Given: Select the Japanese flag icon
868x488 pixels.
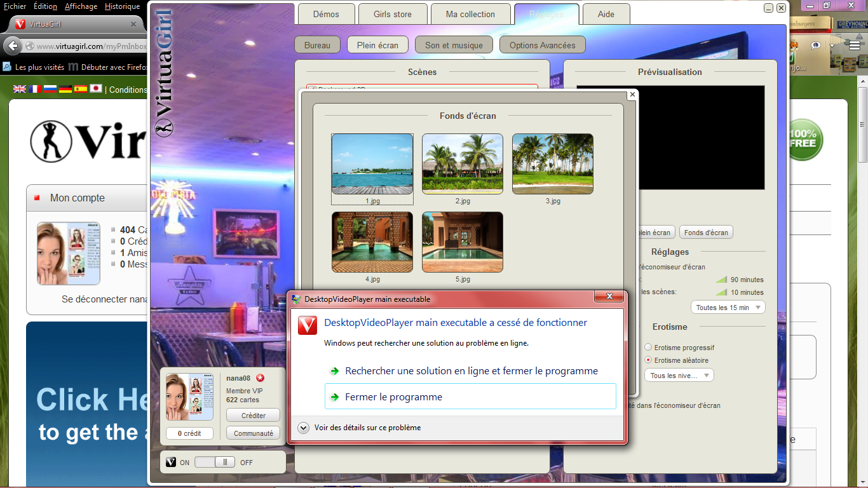Looking at the screenshot, I should tap(96, 89).
